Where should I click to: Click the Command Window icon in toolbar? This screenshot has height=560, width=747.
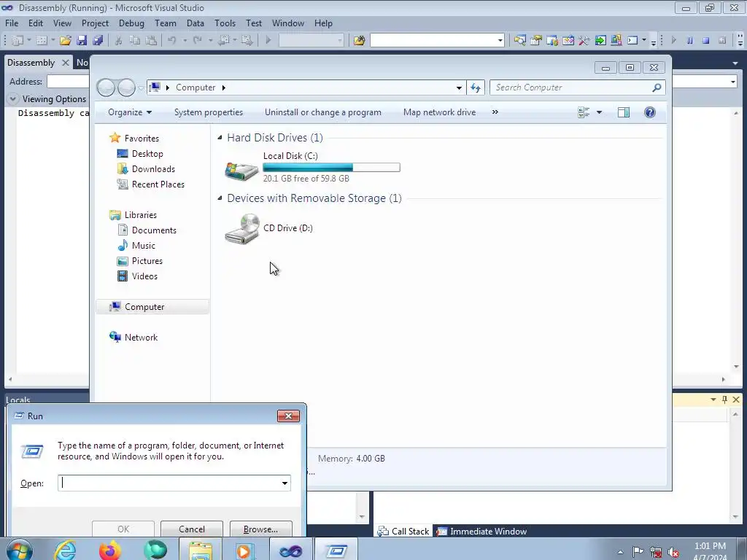[x=632, y=41]
